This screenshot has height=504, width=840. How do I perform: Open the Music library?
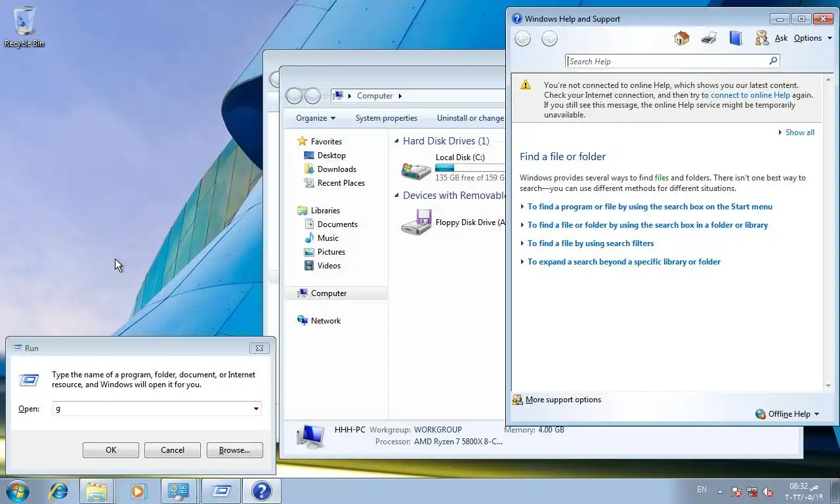[328, 238]
